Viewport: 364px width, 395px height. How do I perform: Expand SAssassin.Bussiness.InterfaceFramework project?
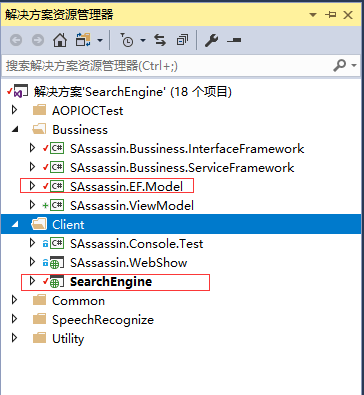32,148
